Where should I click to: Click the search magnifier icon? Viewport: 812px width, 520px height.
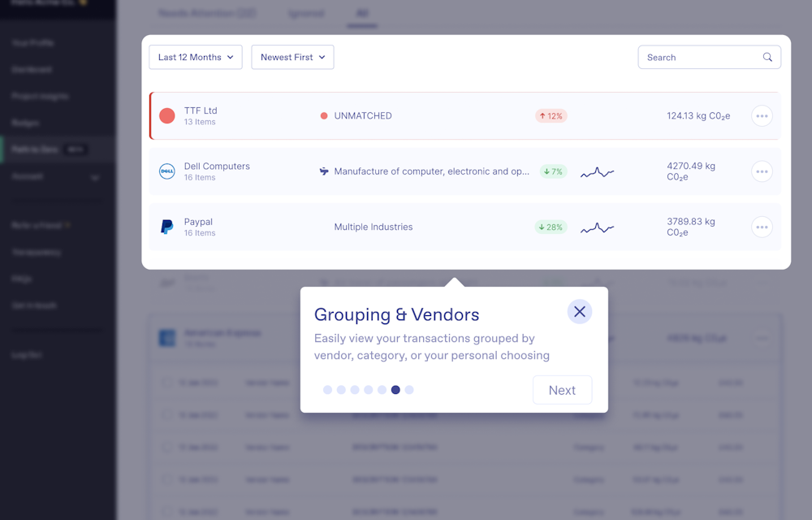pos(767,58)
